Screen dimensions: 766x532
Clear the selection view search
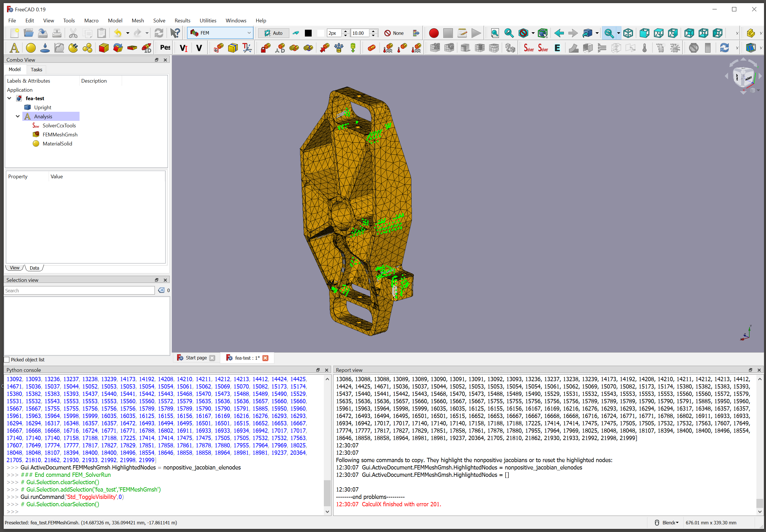(161, 290)
